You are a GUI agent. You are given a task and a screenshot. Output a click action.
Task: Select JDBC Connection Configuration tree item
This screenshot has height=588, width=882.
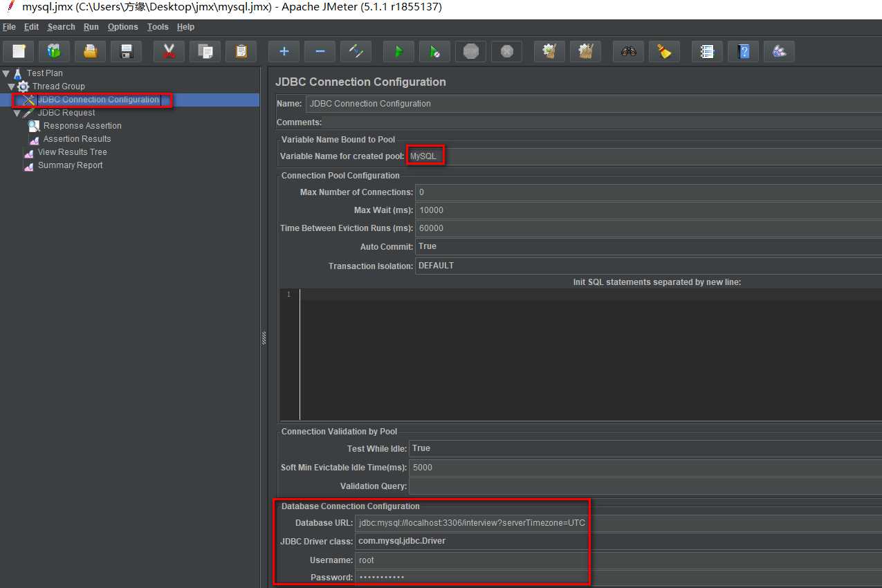point(98,100)
